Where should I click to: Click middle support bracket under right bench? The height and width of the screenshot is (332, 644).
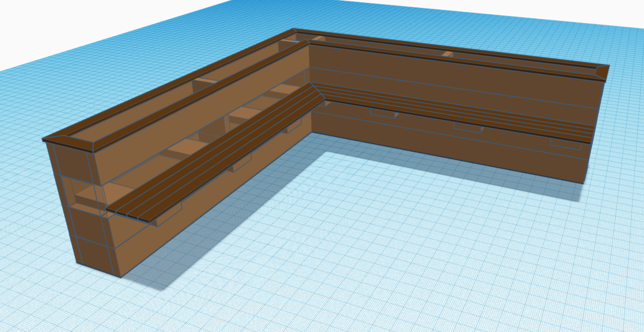click(x=467, y=129)
